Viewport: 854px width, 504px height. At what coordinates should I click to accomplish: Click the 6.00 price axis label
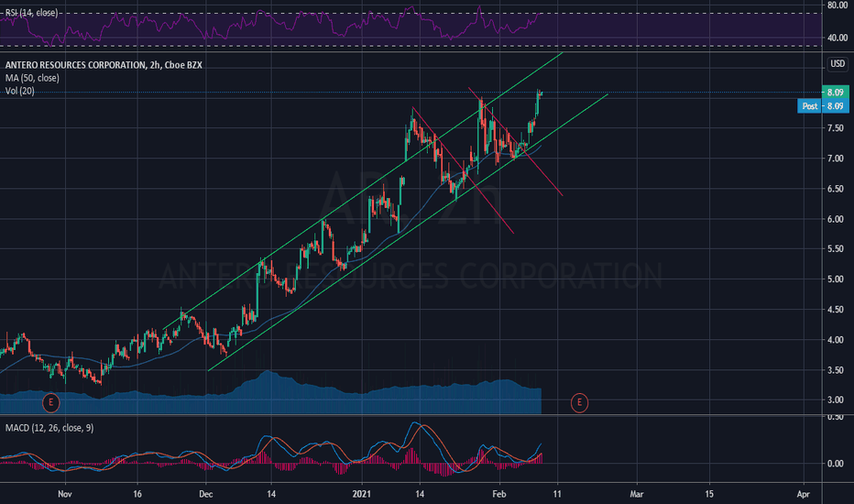pyautogui.click(x=835, y=219)
